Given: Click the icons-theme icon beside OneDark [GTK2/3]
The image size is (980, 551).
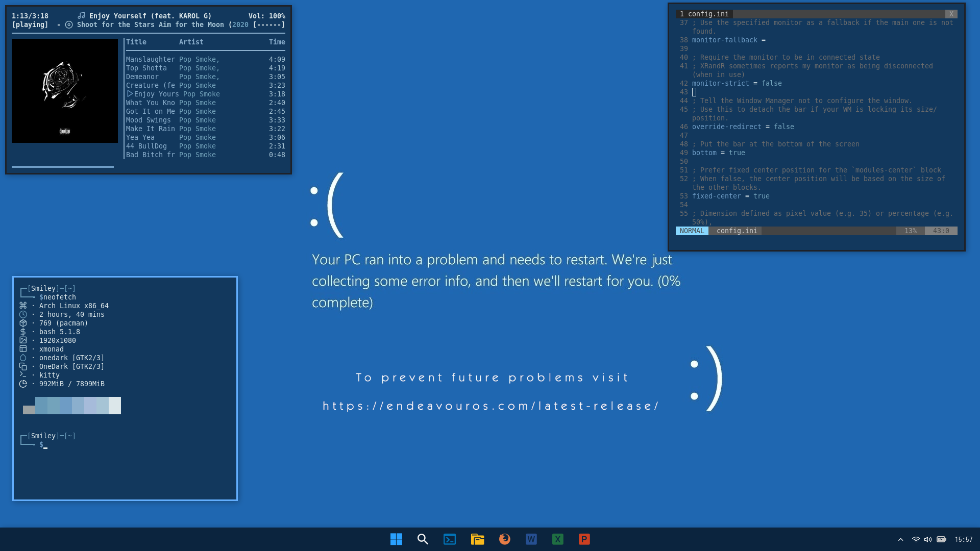Looking at the screenshot, I should [23, 366].
